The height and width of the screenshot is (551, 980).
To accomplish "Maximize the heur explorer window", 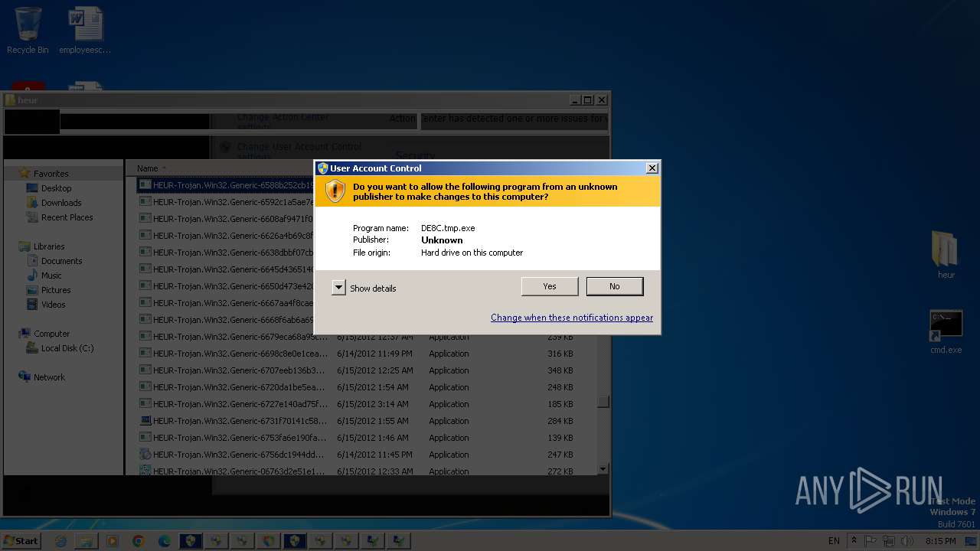I will click(587, 100).
